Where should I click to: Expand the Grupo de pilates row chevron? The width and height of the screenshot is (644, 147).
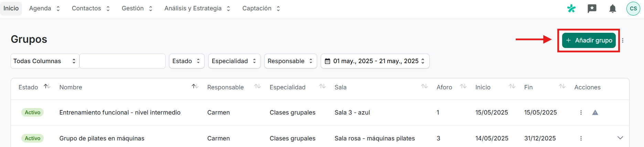(620, 138)
